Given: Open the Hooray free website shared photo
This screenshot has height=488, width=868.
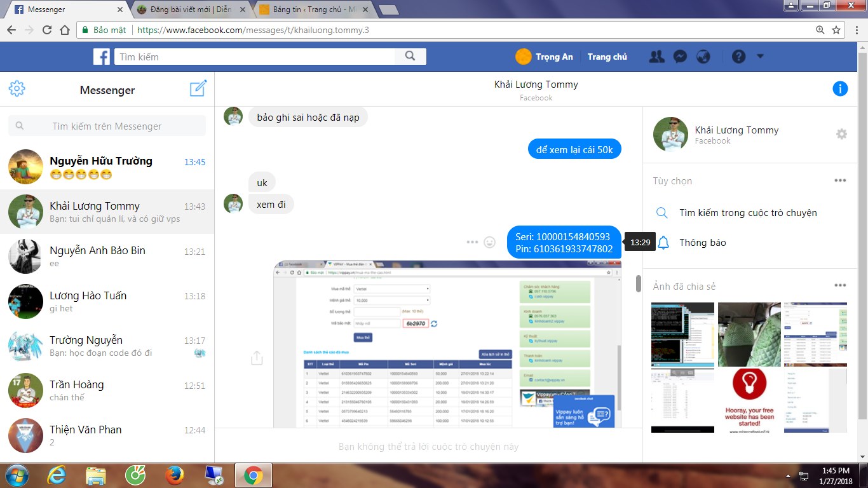Looking at the screenshot, I should (749, 400).
